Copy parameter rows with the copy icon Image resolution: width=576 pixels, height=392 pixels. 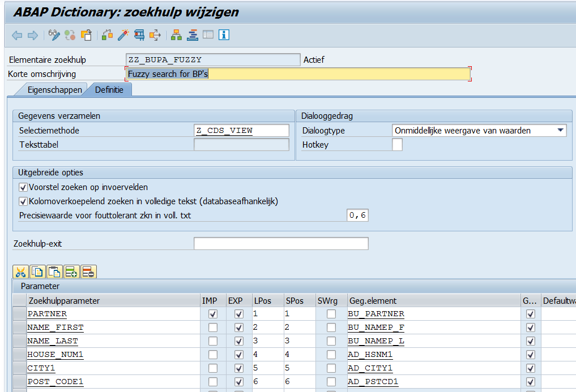[x=37, y=272]
